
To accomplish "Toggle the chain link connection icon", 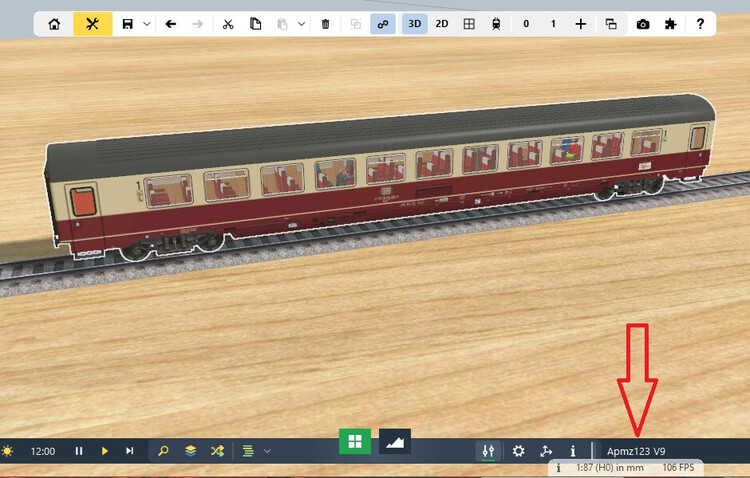I will click(x=383, y=24).
